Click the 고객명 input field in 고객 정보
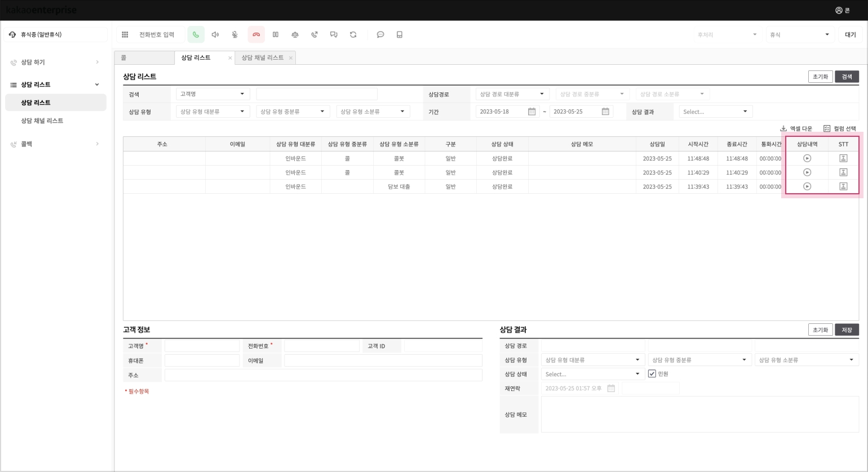The height and width of the screenshot is (472, 868). coord(202,346)
